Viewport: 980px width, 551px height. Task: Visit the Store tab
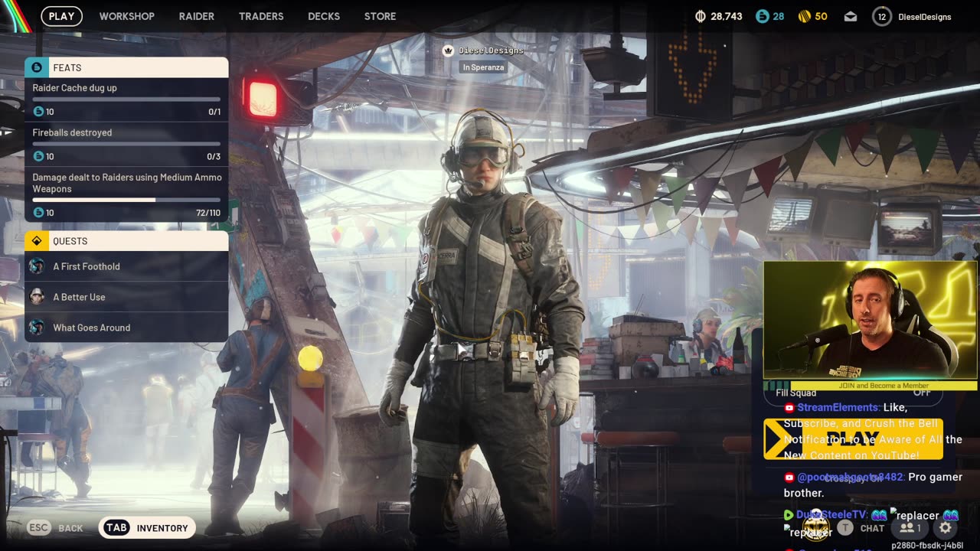[380, 16]
